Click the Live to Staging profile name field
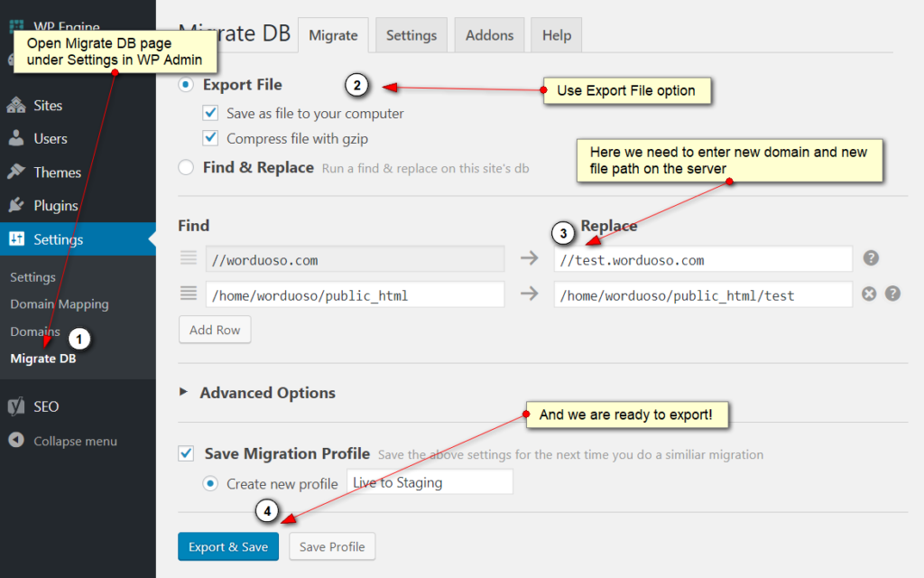Viewport: 924px width, 578px height. tap(430, 481)
